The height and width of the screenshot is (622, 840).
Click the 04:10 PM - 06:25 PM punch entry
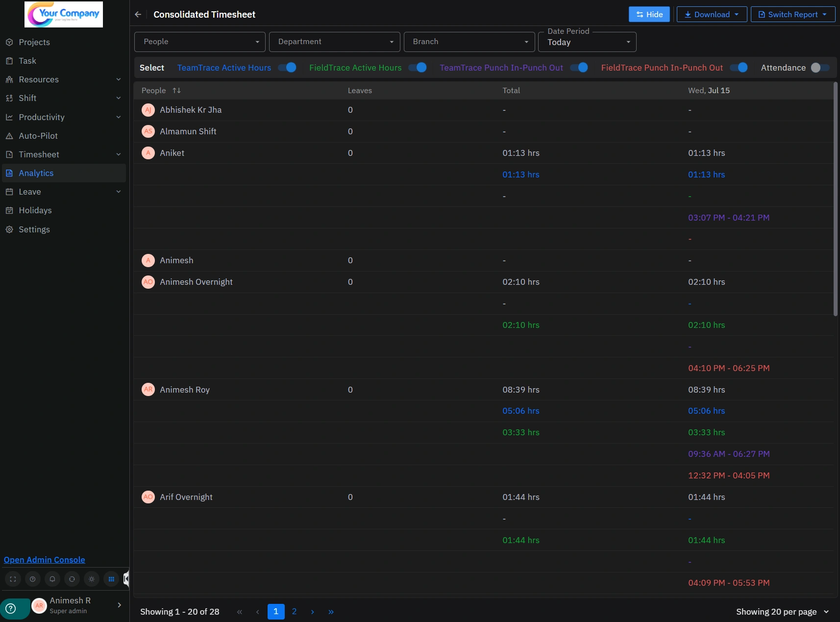click(729, 368)
